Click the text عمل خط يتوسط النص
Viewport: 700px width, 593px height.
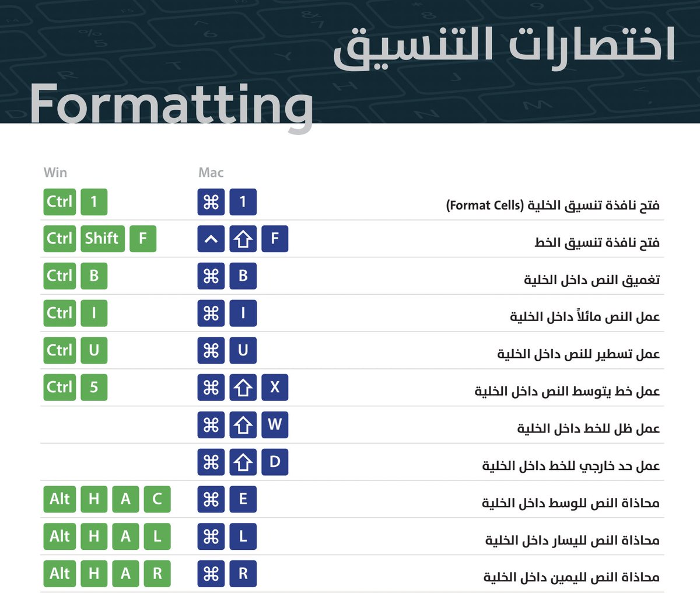[600, 392]
